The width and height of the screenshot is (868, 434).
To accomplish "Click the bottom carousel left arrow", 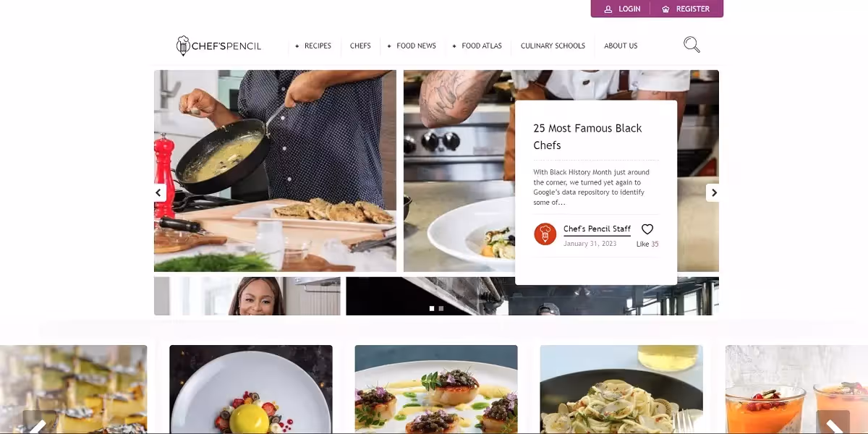I will (38, 425).
